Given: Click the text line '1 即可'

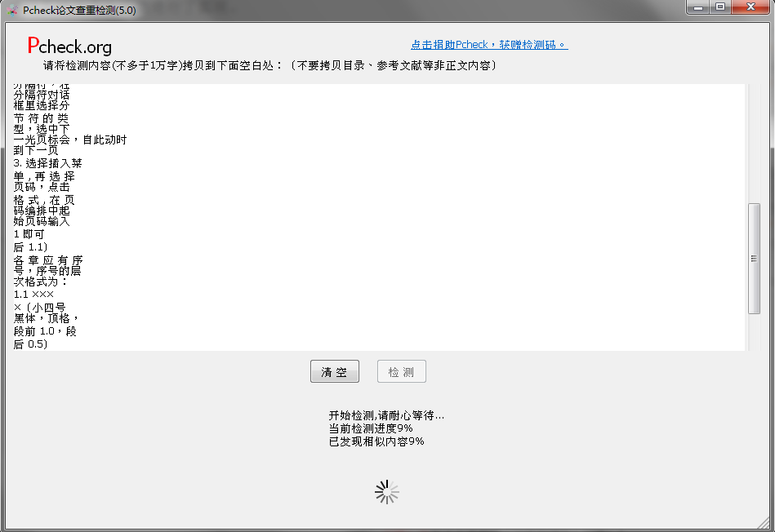Looking at the screenshot, I should tap(29, 234).
